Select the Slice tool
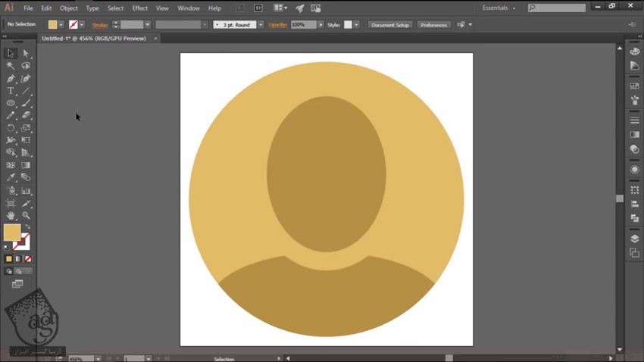The image size is (644, 362). click(x=26, y=203)
